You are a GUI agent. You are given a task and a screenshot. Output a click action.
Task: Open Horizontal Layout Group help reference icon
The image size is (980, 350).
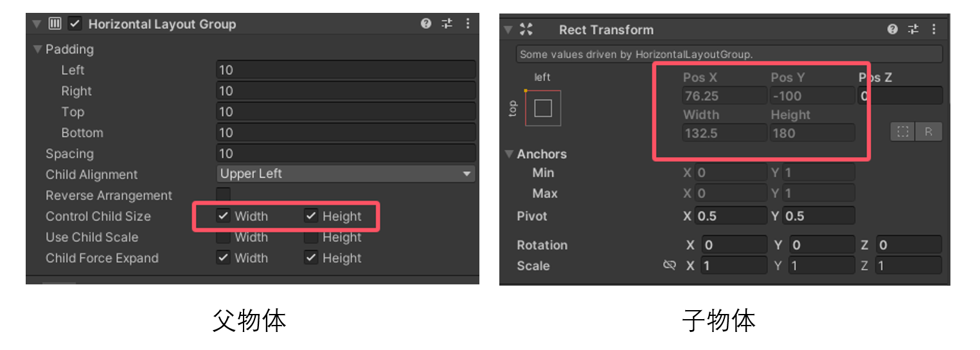tap(426, 24)
